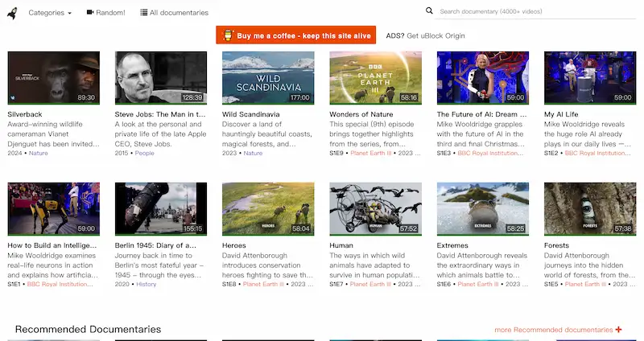Open the Berlin 1945 thumbnail
The width and height of the screenshot is (644, 341).
click(161, 209)
